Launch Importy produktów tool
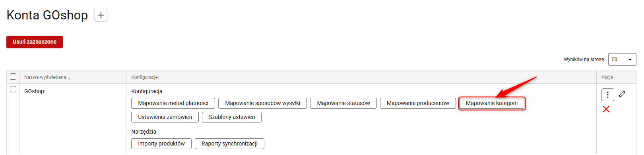The image size is (644, 155). 161,144
